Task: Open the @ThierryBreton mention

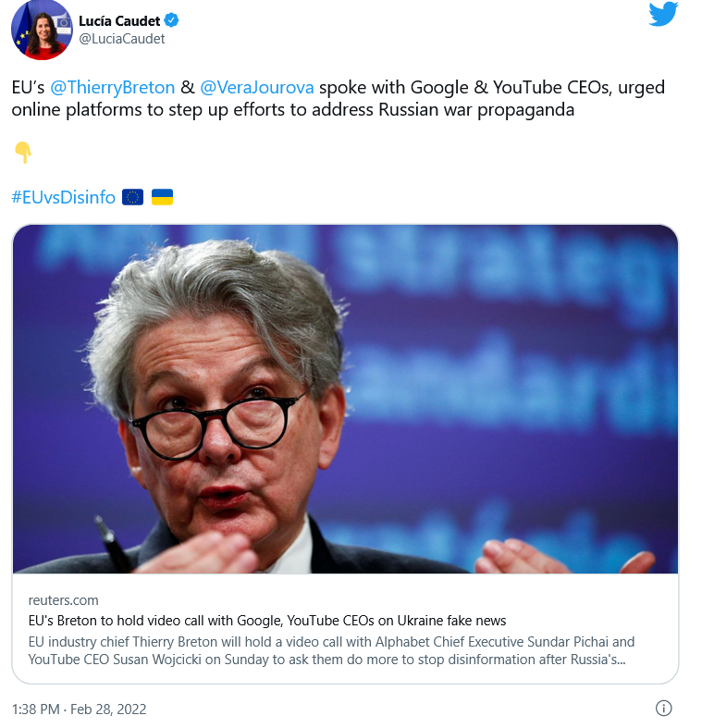Action: click(x=112, y=87)
